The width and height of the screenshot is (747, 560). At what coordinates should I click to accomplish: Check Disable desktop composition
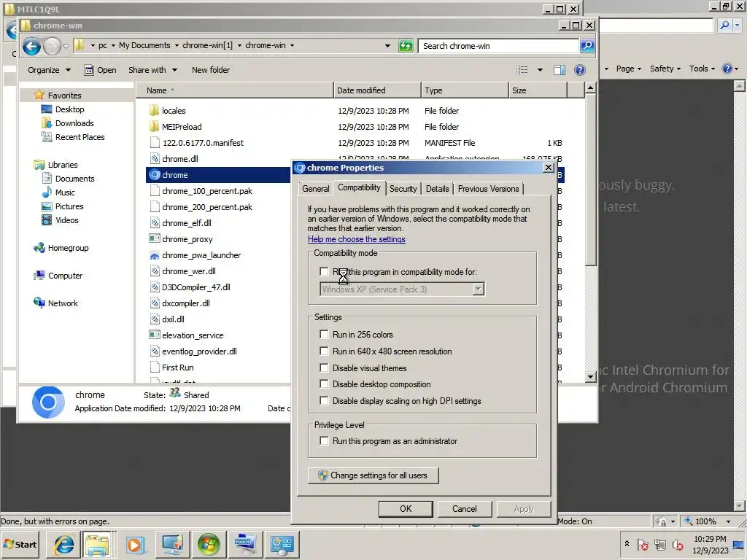(324, 384)
